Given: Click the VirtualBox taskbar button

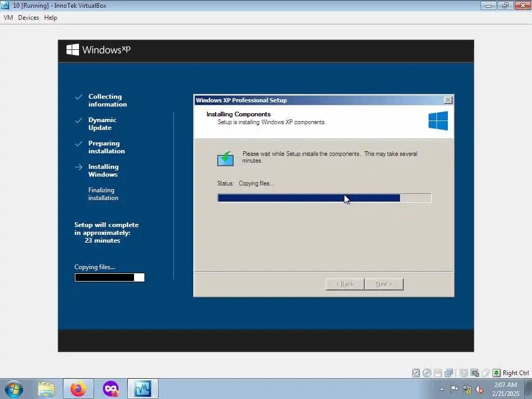Looking at the screenshot, I should [143, 389].
